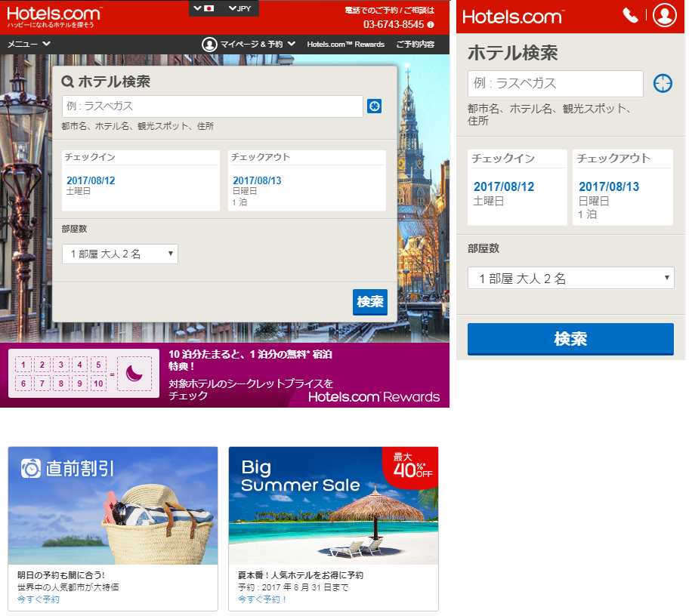Open the user account icon in mobile header
The image size is (692, 616).
(664, 15)
